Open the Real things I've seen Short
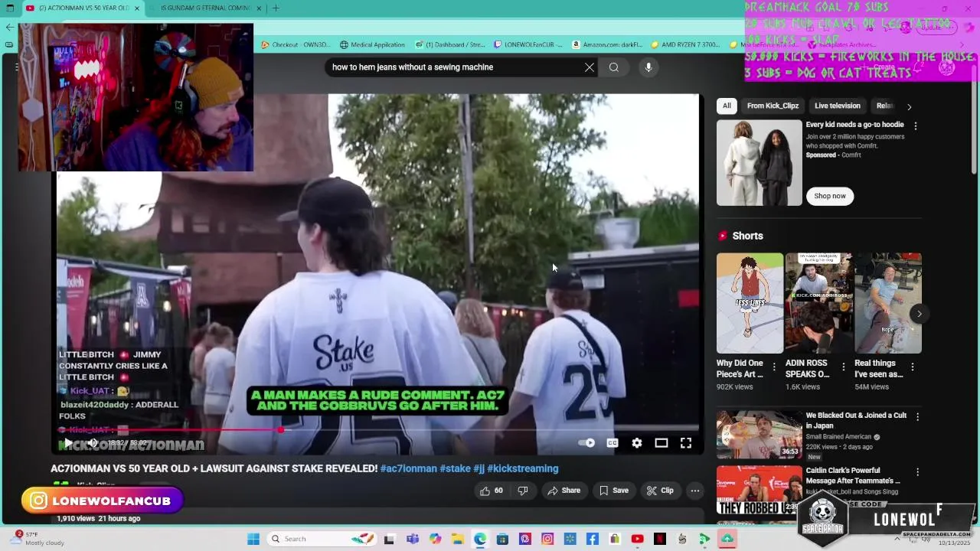This screenshot has height=551, width=980. (888, 303)
